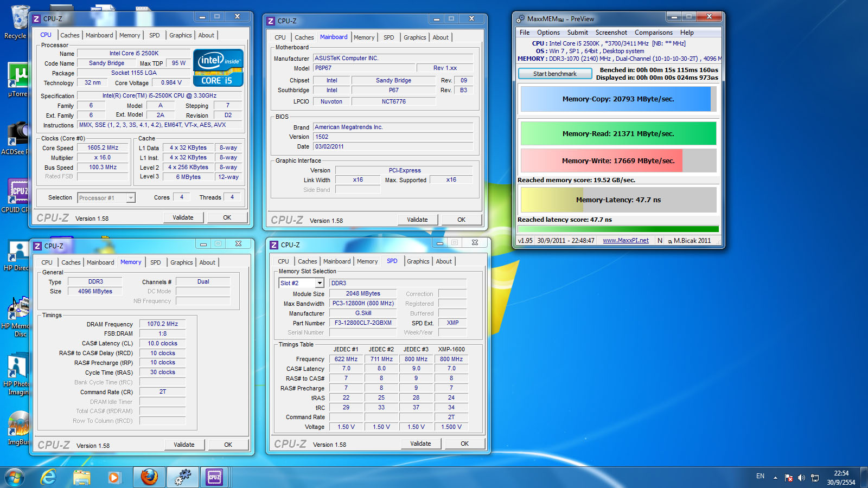Open Windows Explorer folder icon in taskbar
The height and width of the screenshot is (488, 868).
[x=82, y=477]
